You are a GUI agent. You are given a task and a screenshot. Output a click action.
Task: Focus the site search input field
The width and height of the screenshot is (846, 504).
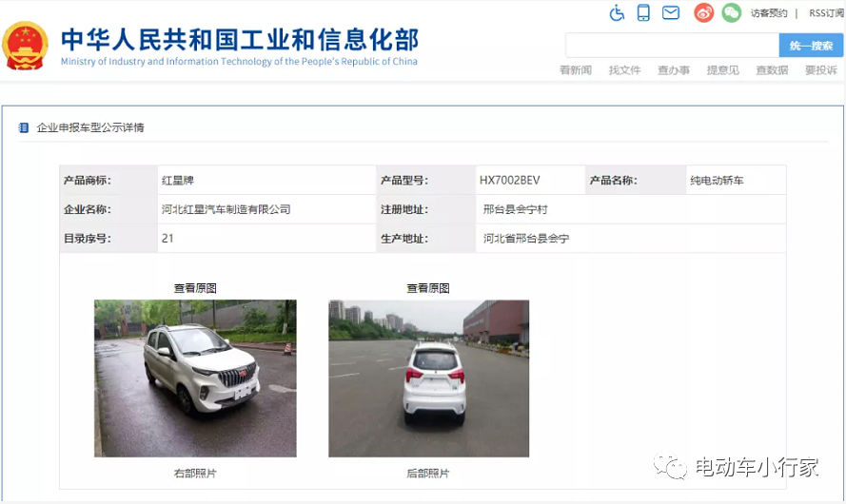672,46
